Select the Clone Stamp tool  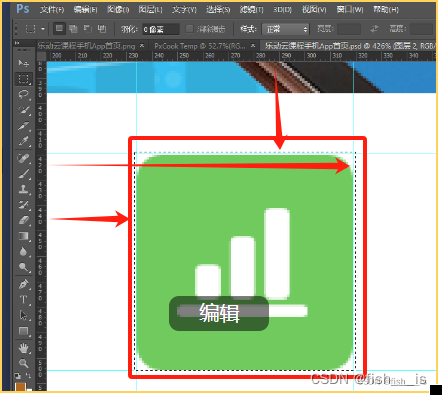click(x=23, y=189)
